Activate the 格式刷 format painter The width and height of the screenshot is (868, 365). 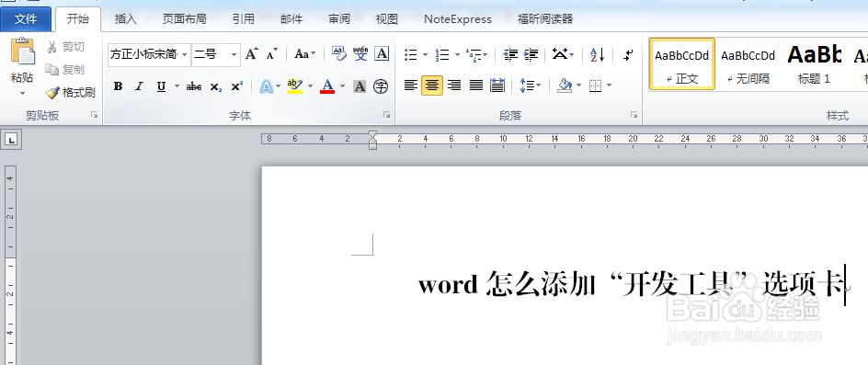click(71, 93)
